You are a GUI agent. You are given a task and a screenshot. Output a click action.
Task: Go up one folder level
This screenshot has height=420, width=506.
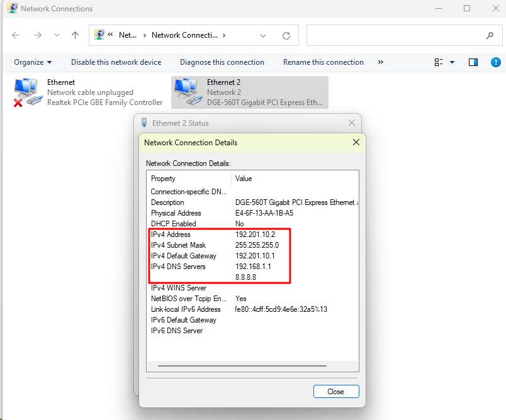click(75, 36)
